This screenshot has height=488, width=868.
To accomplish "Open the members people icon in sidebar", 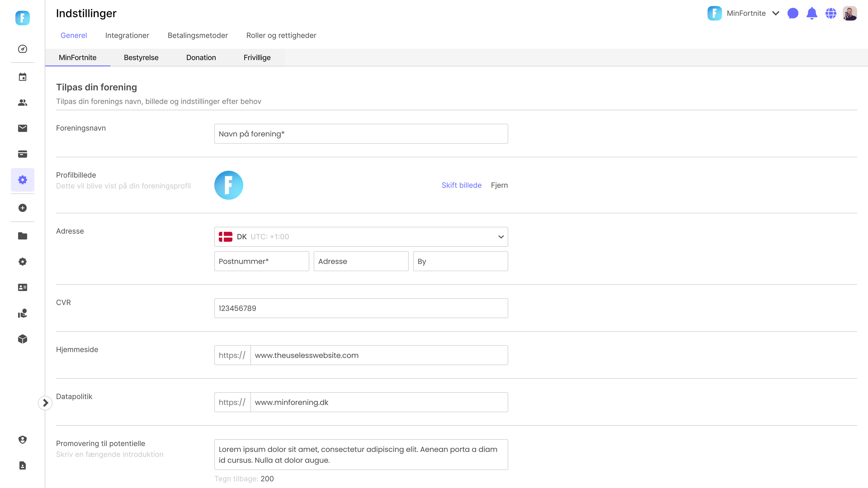I will pos(23,103).
